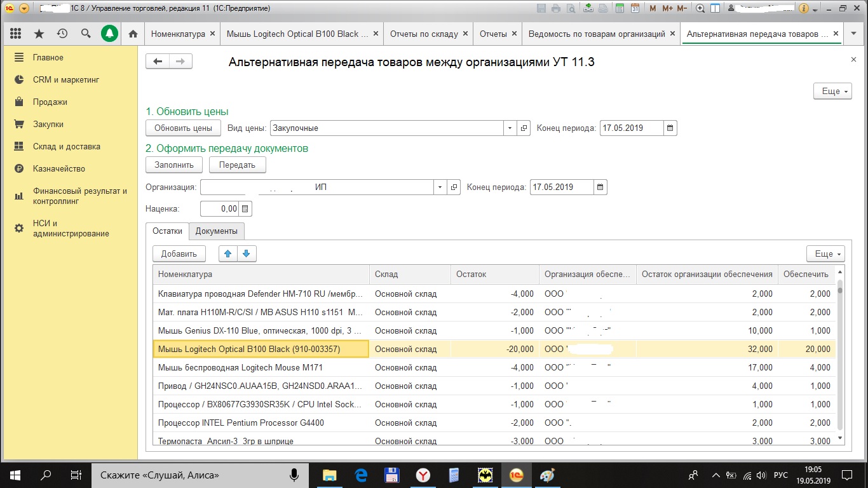Screen dimensions: 868x488
Task: Select row Клавиатура проводная Defender HM-710
Action: [494, 294]
